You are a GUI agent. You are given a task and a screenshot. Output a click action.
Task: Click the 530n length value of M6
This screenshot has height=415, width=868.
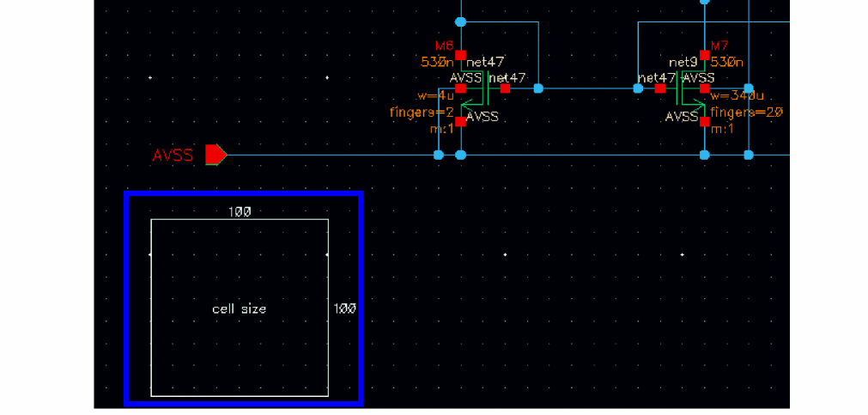coord(437,62)
